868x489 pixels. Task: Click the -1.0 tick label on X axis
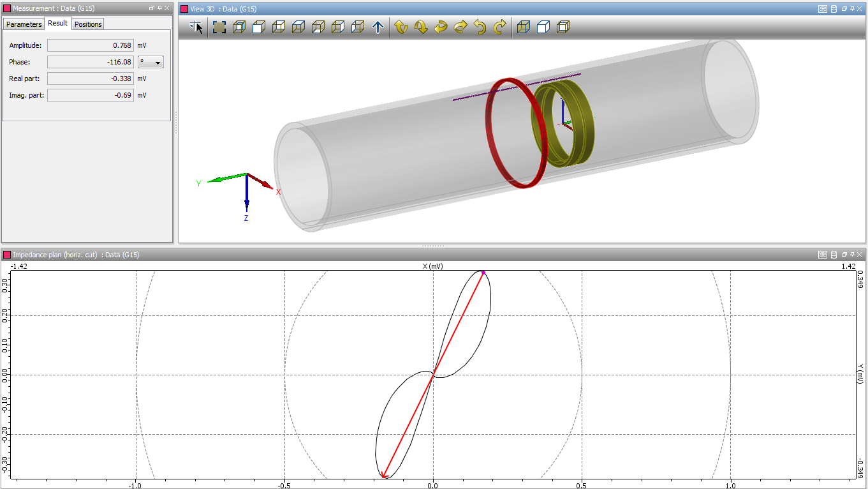coord(135,485)
